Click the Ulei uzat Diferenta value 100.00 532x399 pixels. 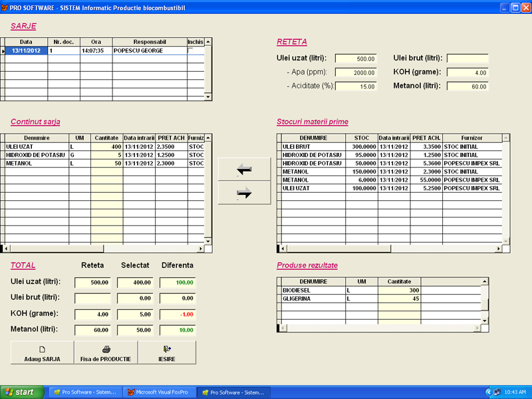coord(178,282)
